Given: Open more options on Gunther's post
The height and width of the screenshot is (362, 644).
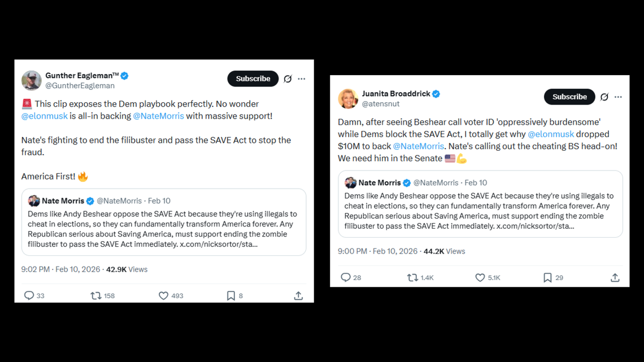Looking at the screenshot, I should [x=302, y=79].
